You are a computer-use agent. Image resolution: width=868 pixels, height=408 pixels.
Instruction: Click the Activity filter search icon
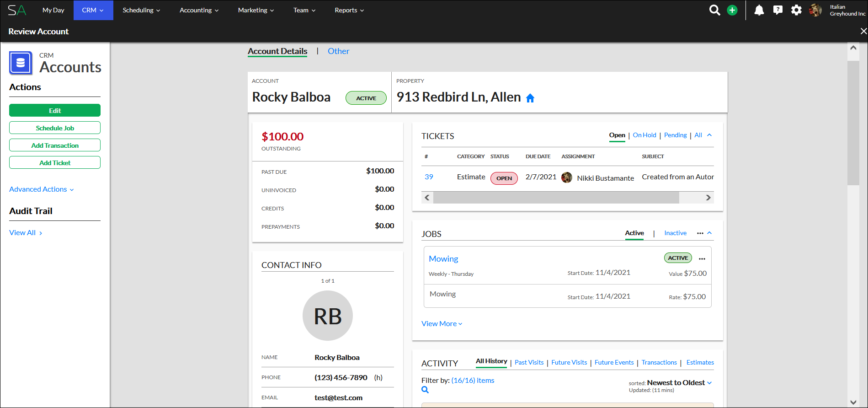point(425,390)
